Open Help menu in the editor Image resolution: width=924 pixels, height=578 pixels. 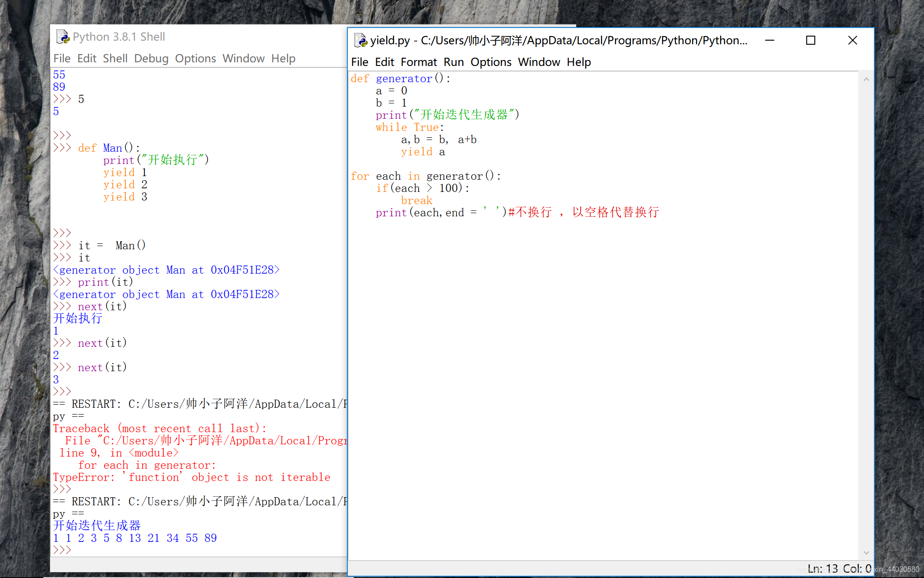[578, 62]
